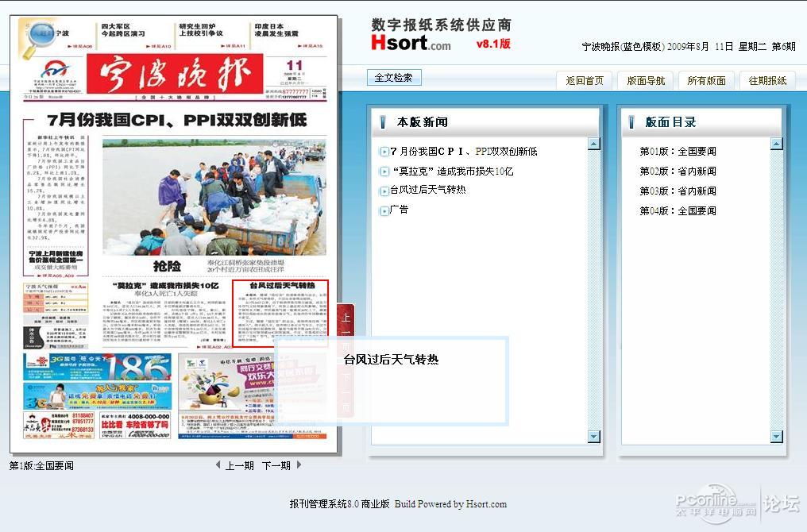Go to 返回首页 tab
The width and height of the screenshot is (807, 532).
click(585, 81)
